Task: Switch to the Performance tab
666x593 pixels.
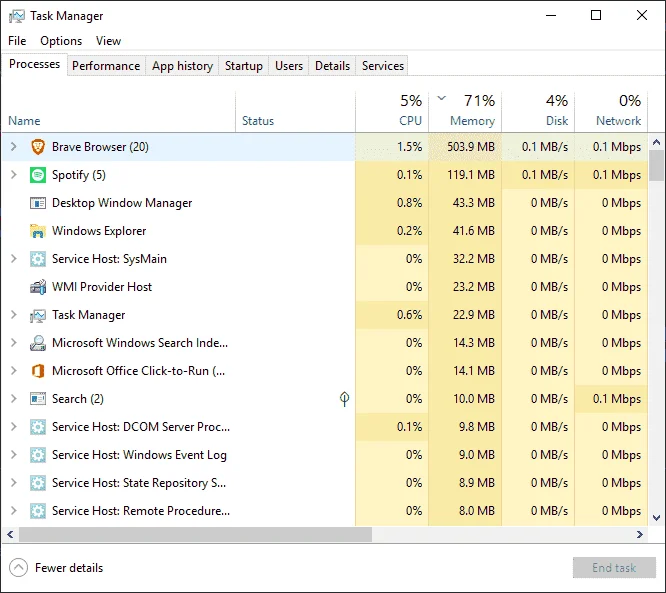Action: click(x=106, y=66)
